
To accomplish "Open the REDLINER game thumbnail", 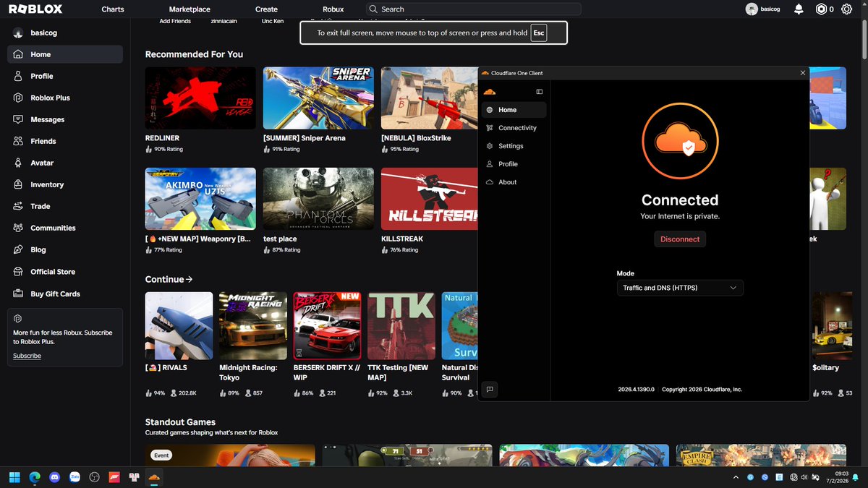I will coord(200,98).
